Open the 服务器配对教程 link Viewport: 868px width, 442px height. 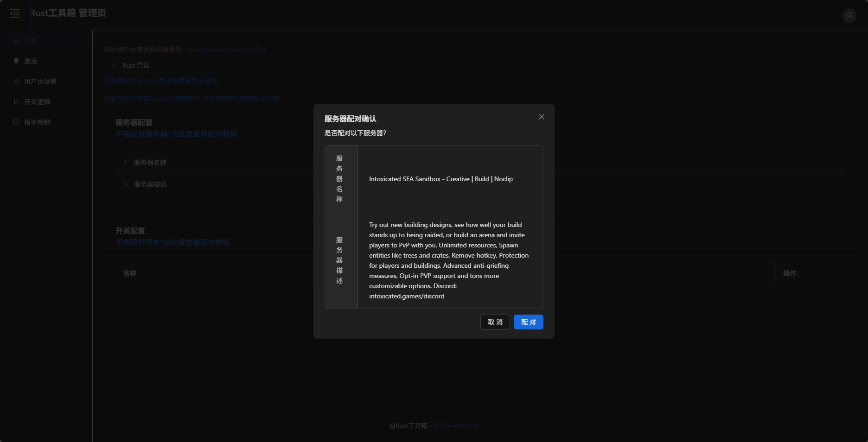176,134
